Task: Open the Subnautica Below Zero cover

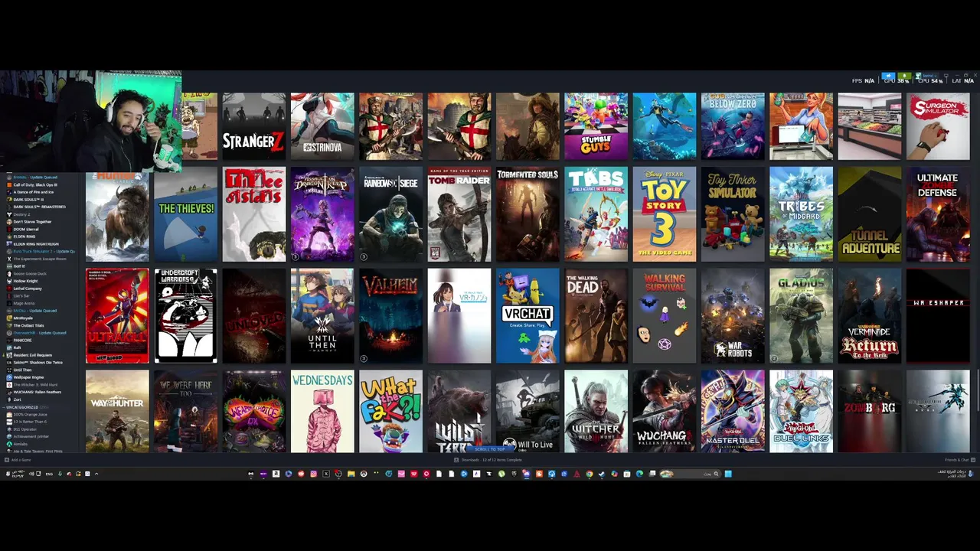Action: pyautogui.click(x=733, y=126)
